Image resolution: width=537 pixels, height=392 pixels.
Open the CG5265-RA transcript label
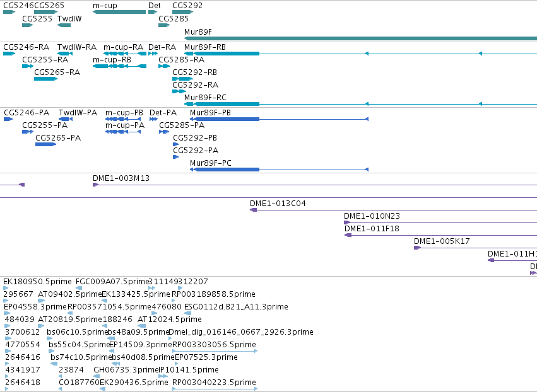[57, 72]
